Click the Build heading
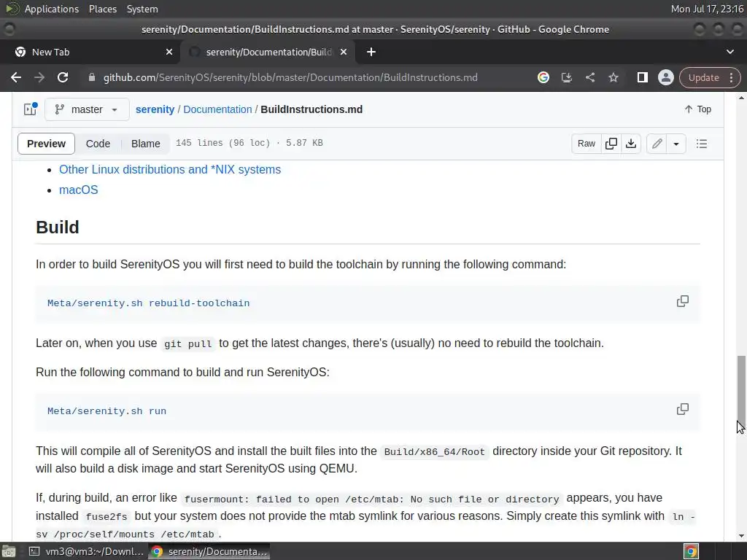Viewport: 747px width, 560px height. [x=58, y=227]
